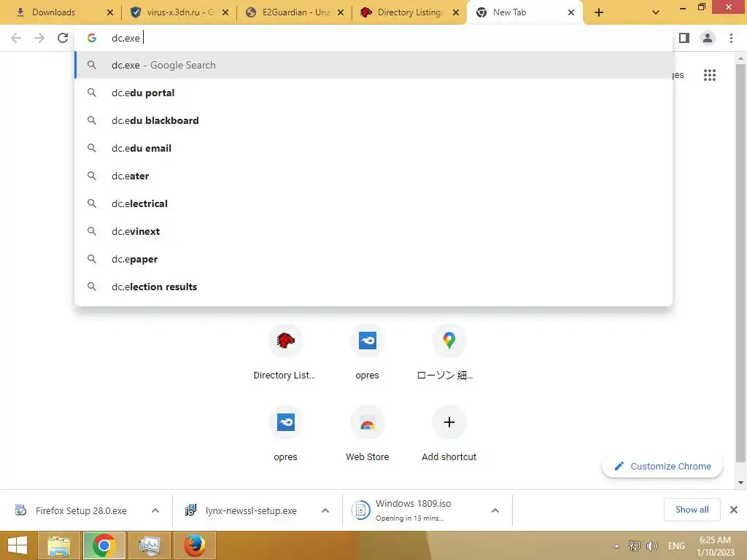Click the ENG language indicator
Viewport: 747px width, 560px height.
tap(676, 546)
